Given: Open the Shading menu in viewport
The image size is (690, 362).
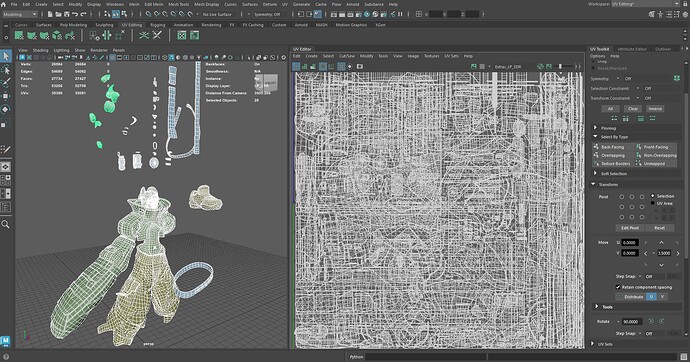Looking at the screenshot, I should click(40, 50).
